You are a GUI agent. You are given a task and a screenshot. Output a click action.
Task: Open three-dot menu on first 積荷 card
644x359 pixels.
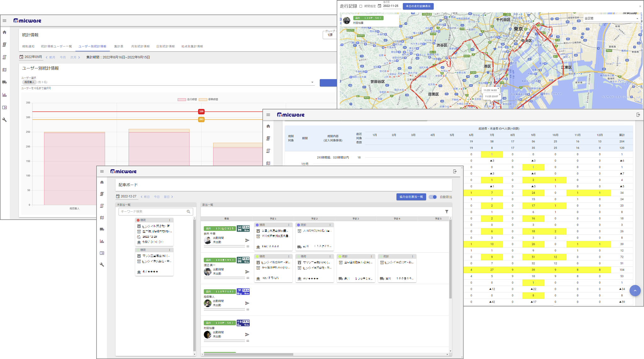169,220
